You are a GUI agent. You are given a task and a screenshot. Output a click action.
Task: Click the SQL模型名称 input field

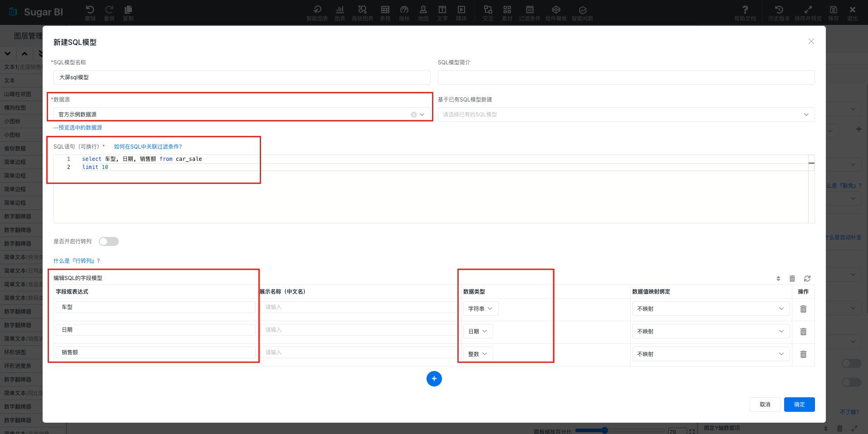pyautogui.click(x=242, y=77)
